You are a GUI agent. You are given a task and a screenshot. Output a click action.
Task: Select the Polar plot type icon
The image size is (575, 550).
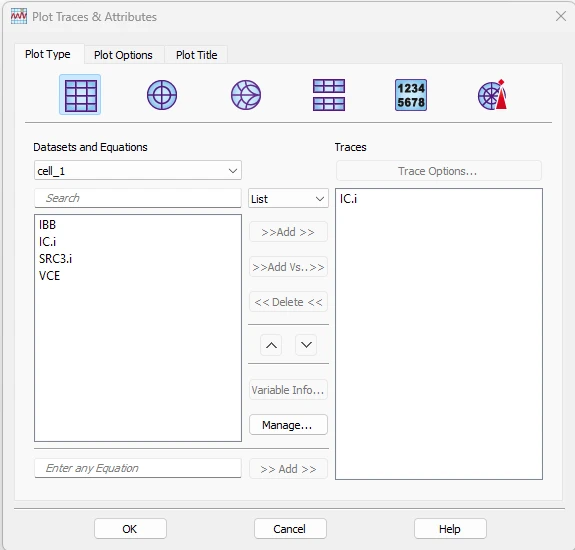pyautogui.click(x=162, y=95)
